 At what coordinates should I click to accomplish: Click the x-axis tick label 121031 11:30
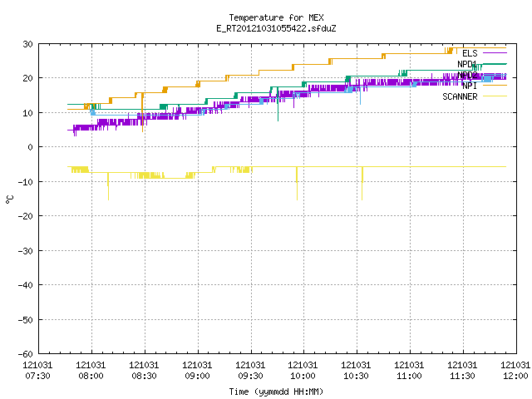pos(462,371)
